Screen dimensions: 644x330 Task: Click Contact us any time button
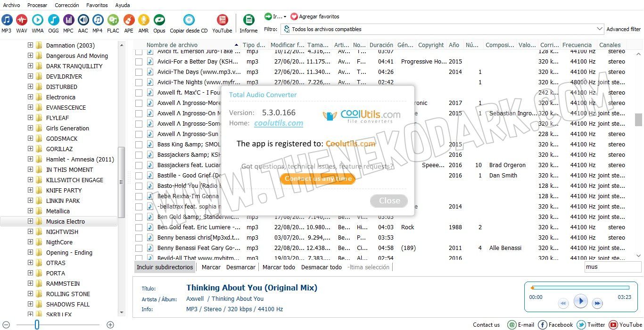click(318, 178)
